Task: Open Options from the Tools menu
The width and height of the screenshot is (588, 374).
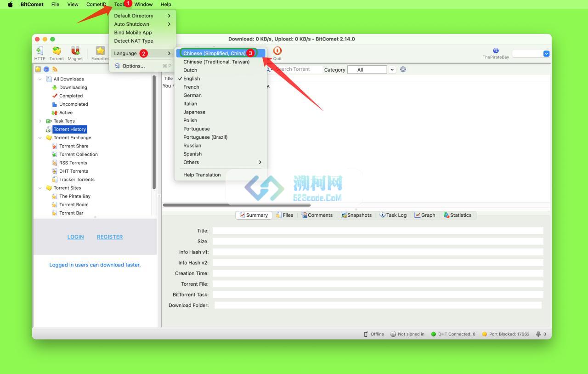Action: tap(142, 66)
